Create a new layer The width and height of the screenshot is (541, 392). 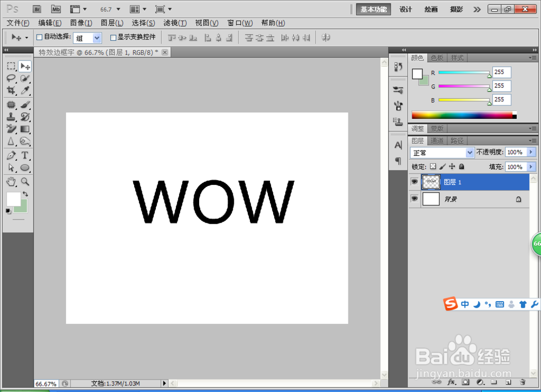click(x=508, y=382)
